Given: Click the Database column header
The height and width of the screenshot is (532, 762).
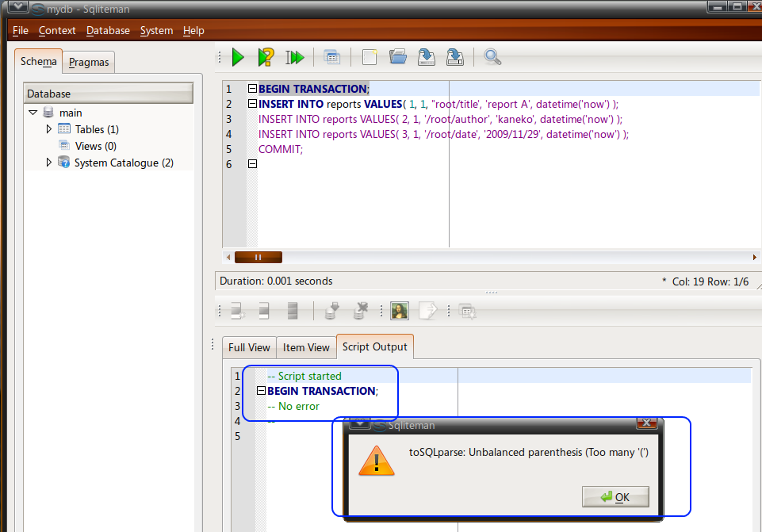Looking at the screenshot, I should 109,94.
